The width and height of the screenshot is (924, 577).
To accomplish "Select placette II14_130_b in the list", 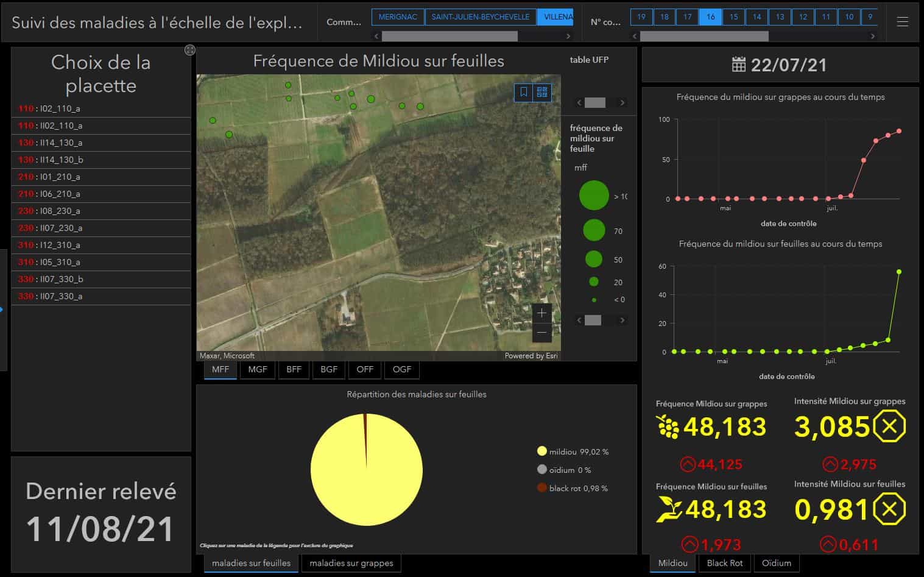I will click(x=101, y=160).
